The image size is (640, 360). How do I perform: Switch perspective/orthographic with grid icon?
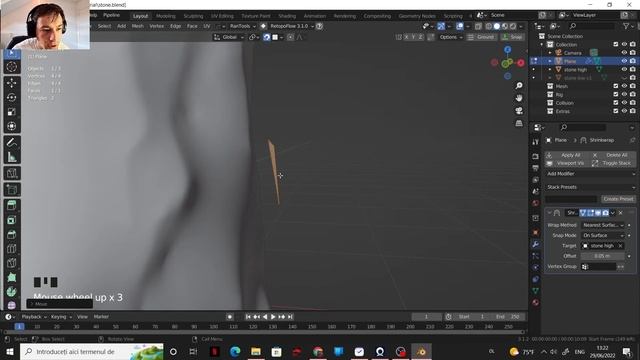519,123
